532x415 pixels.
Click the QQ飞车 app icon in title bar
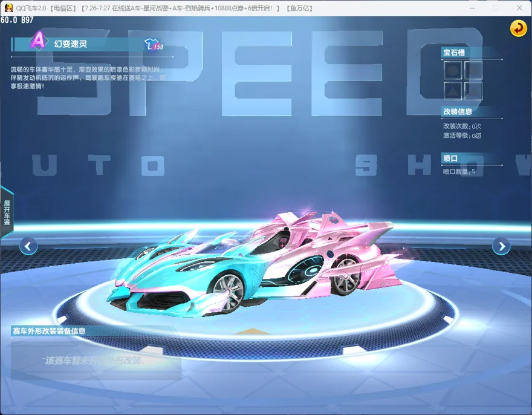point(9,8)
